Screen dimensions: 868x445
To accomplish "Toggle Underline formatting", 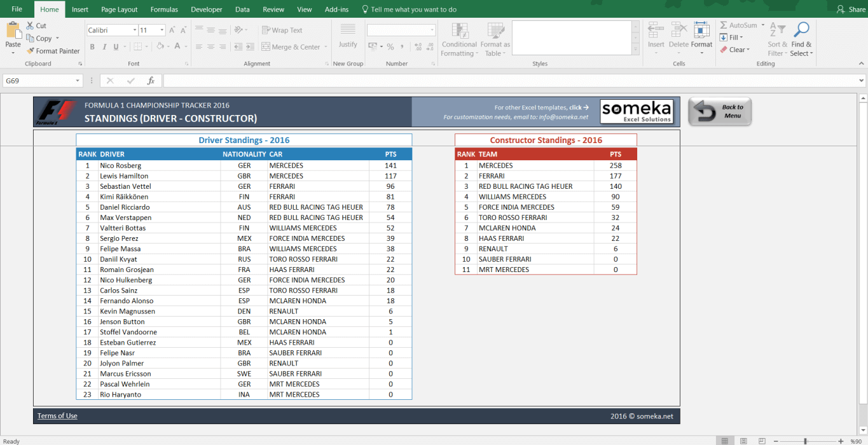I will click(116, 46).
